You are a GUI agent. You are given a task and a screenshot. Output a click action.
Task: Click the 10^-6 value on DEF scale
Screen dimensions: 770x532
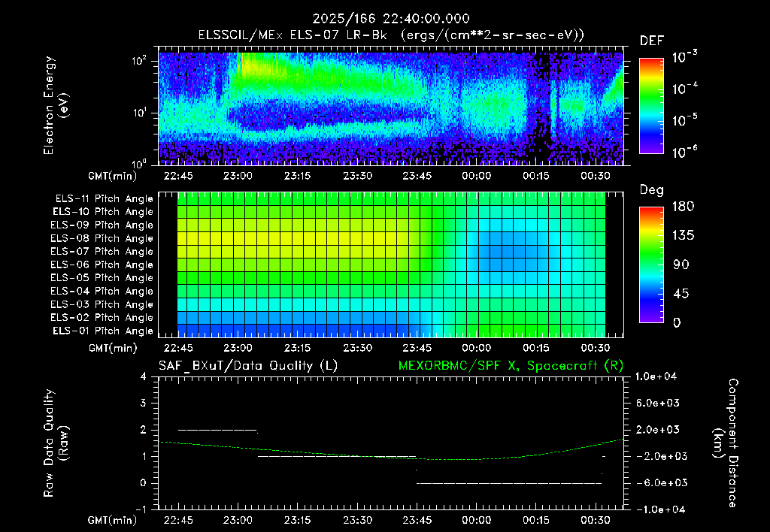tap(684, 152)
